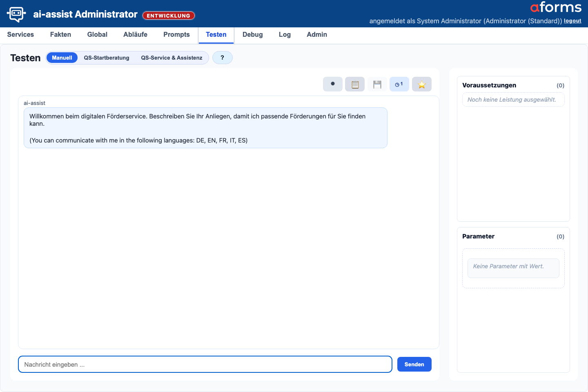This screenshot has width=588, height=392.
Task: Open the Fakten tab
Action: 60,35
